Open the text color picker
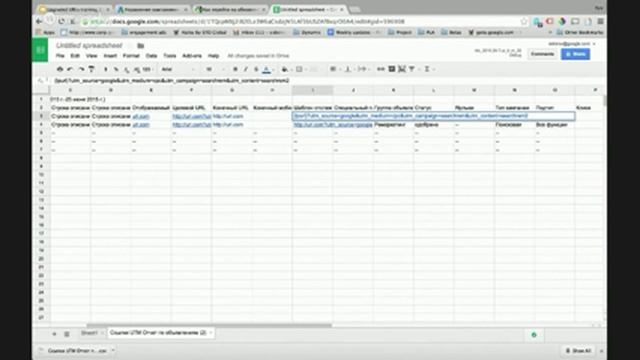This screenshot has height=360, width=640. click(x=267, y=69)
